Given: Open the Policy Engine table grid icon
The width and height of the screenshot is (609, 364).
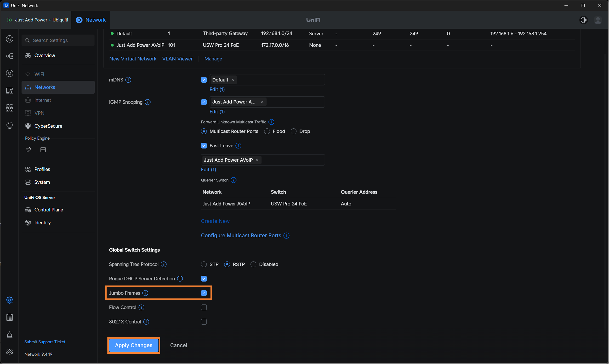Looking at the screenshot, I should pyautogui.click(x=43, y=150).
